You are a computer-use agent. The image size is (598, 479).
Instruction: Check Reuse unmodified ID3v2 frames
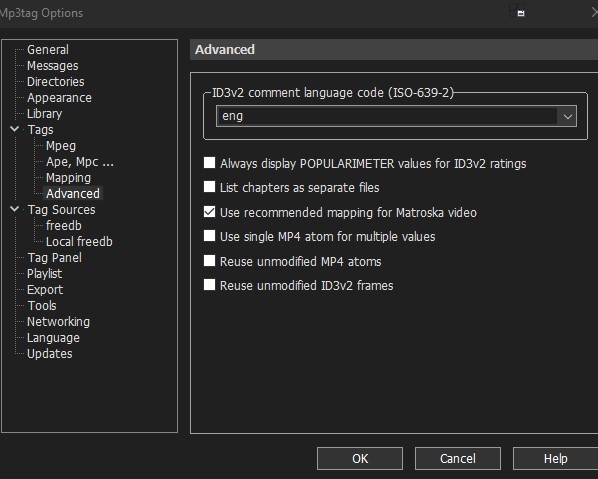point(209,285)
